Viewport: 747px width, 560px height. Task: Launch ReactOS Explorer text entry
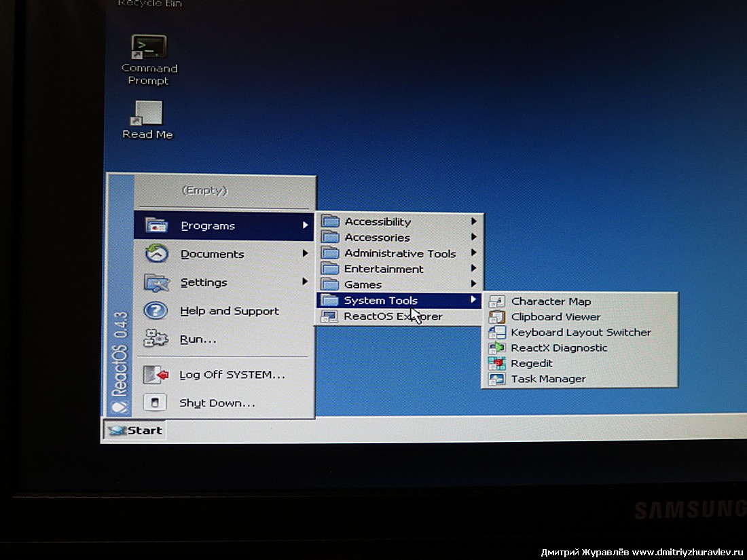pos(393,316)
